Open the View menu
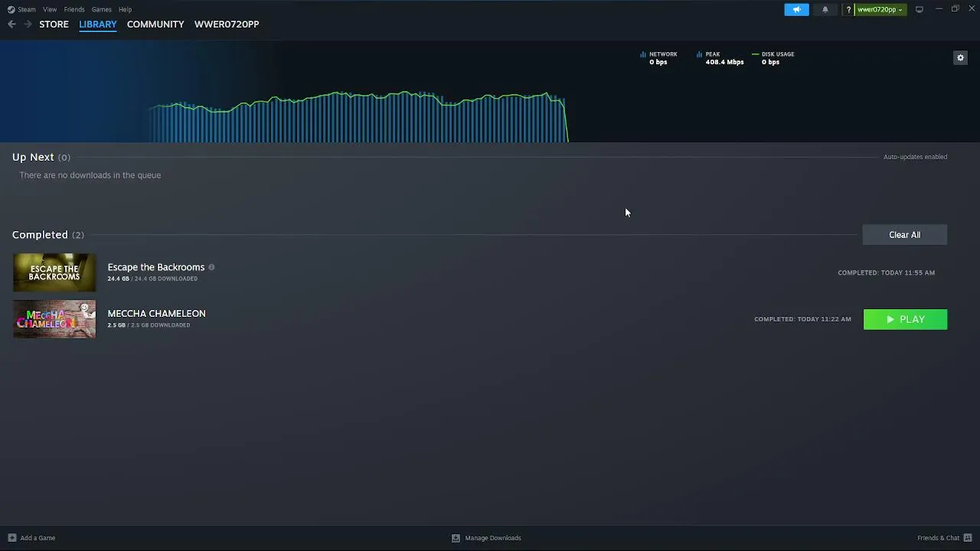 coord(50,9)
